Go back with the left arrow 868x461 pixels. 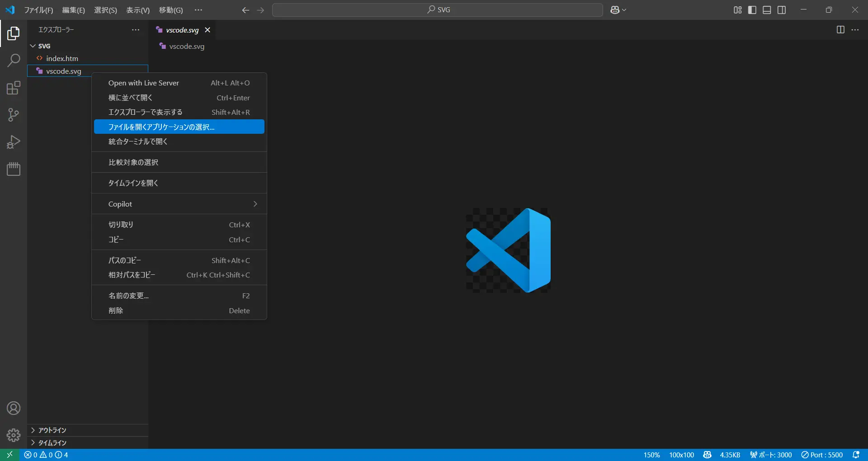(x=245, y=10)
